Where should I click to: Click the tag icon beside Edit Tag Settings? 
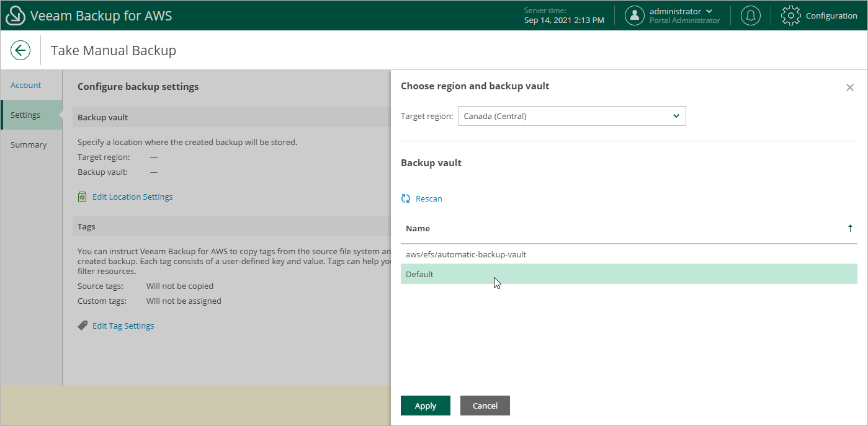coord(83,326)
